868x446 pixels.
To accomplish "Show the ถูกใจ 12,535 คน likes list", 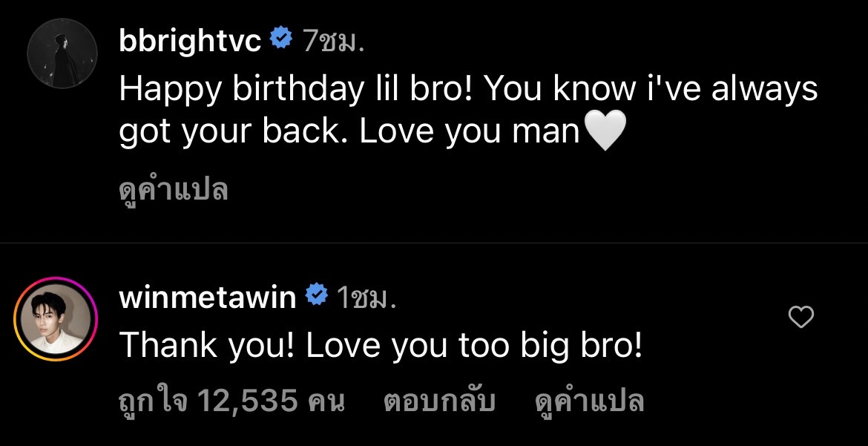I will tap(231, 401).
